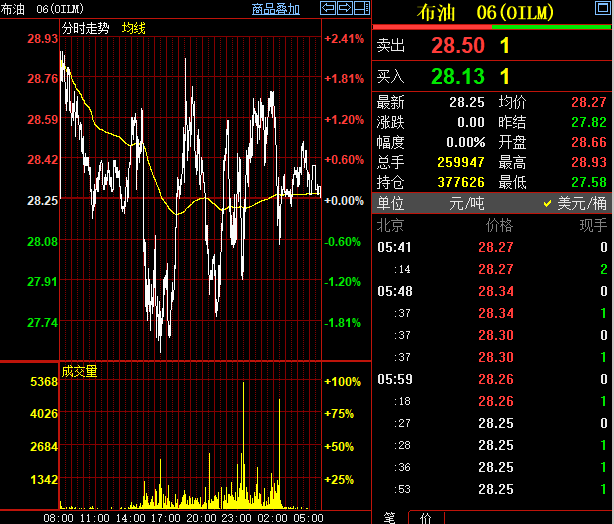The image size is (614, 524).
Task: Click the highest price 28.93 value
Action: 589,162
